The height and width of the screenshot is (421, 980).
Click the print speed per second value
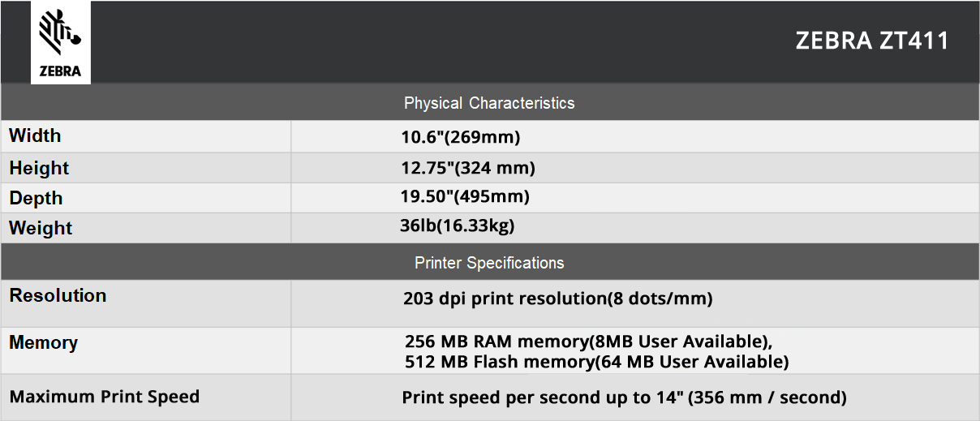(x=625, y=397)
